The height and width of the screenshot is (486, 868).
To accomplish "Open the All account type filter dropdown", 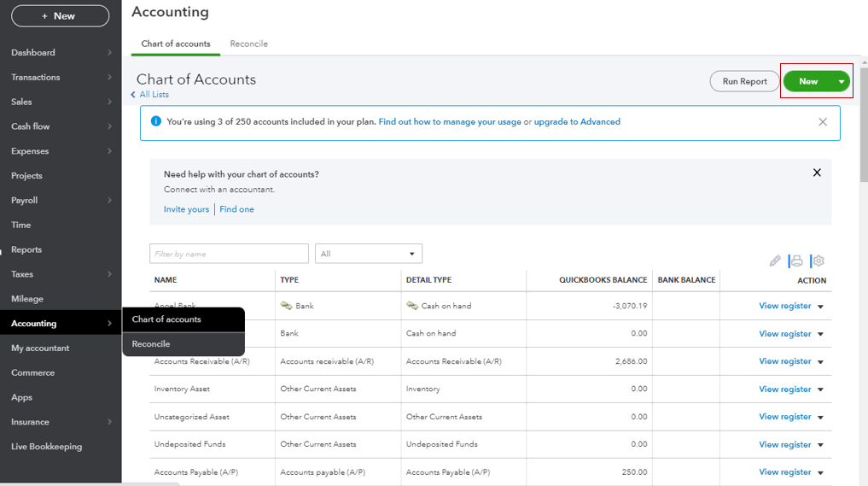I will point(368,254).
